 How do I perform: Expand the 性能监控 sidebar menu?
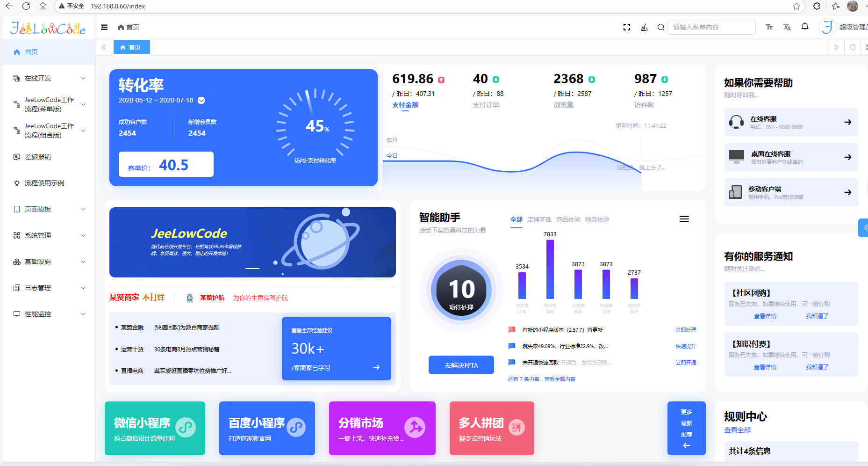[x=48, y=314]
